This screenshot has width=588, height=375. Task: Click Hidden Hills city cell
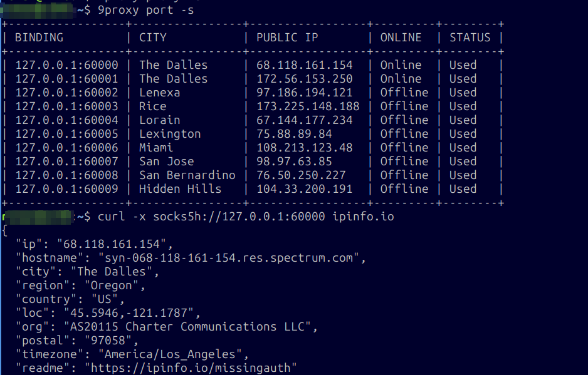click(180, 189)
